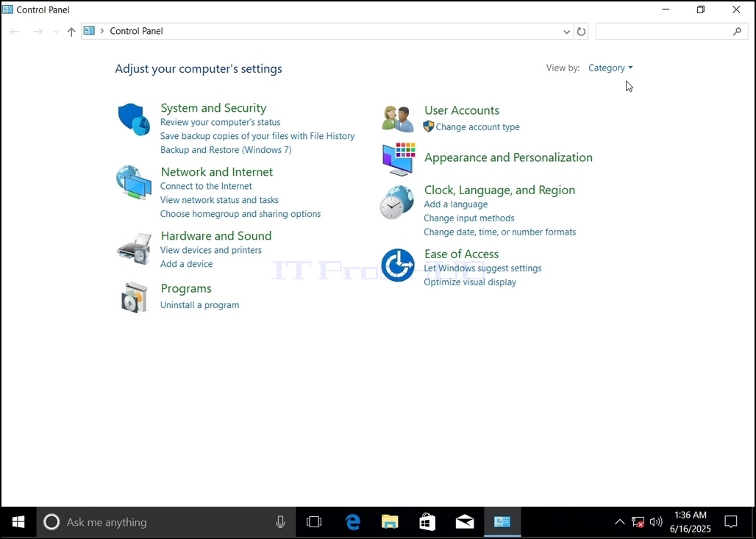Click the search magnifier icon

[737, 32]
